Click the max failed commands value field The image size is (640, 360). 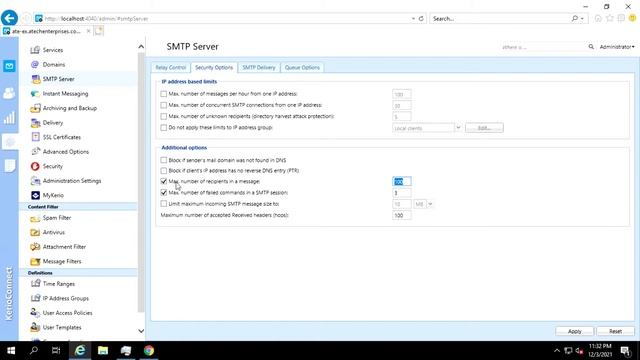402,193
